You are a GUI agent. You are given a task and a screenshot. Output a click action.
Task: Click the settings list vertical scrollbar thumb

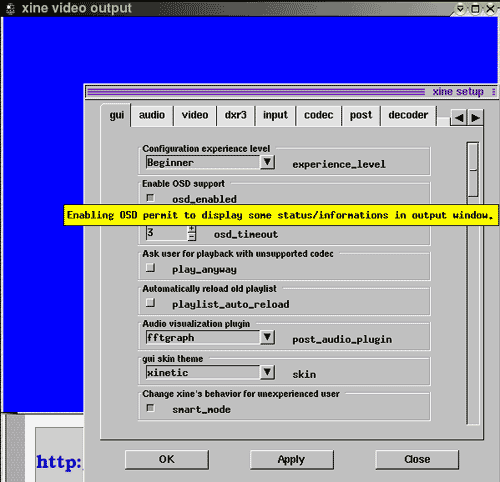click(473, 169)
